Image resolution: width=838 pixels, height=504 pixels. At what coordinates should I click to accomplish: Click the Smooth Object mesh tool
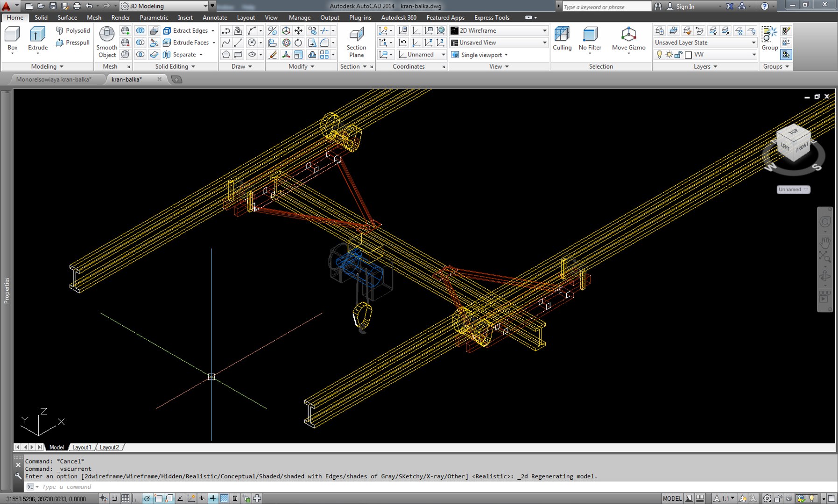click(107, 42)
